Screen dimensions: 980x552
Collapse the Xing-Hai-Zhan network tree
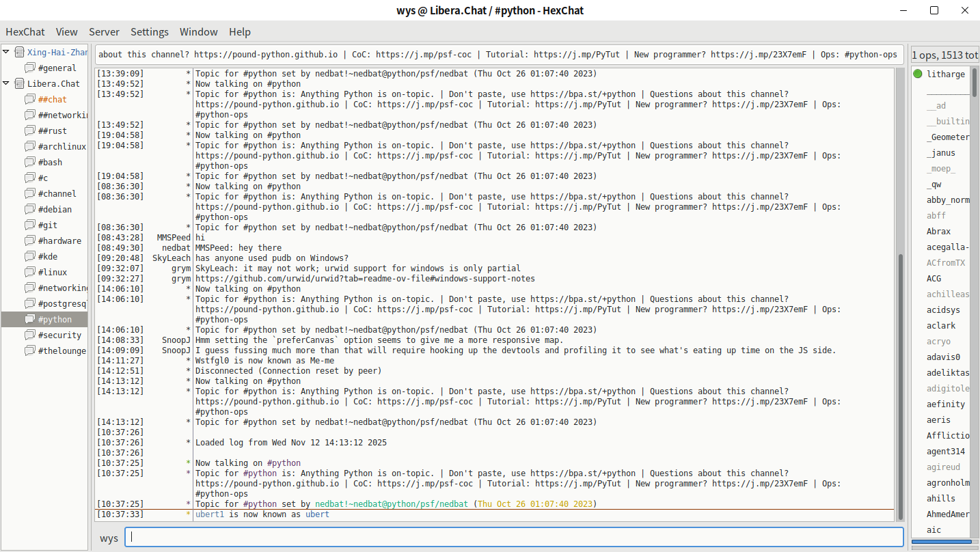(7, 52)
